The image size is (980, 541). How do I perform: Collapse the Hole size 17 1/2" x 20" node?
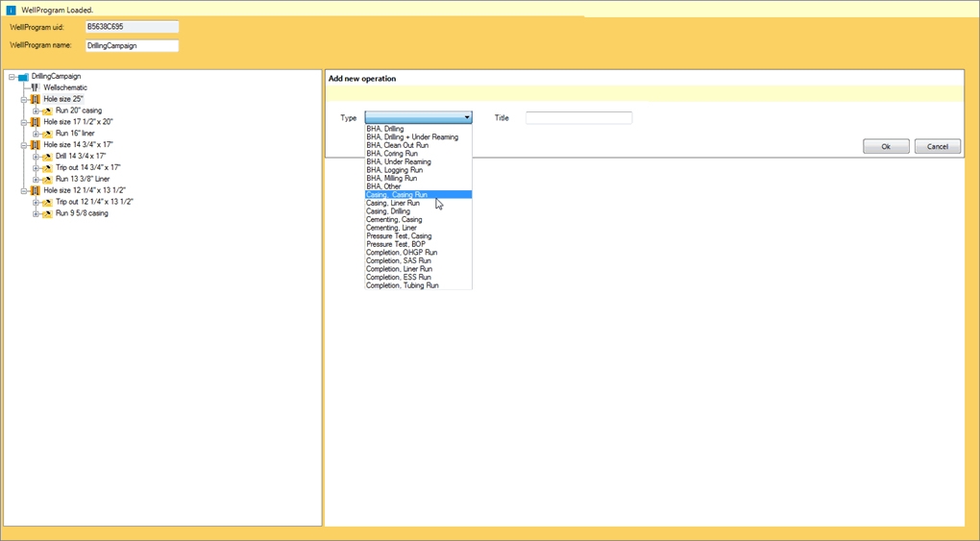point(24,122)
